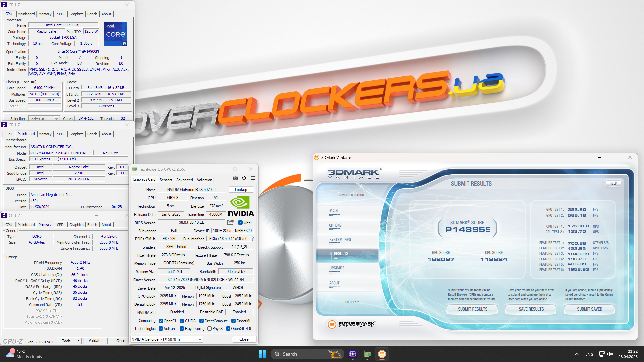Click the Windows Start button
Viewport: 644px width, 362px height.
[262, 354]
